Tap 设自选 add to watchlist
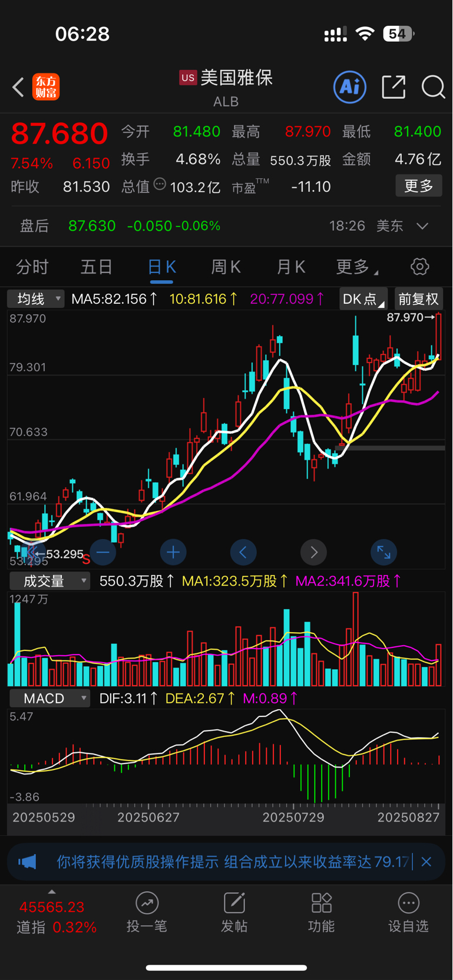453x980 pixels. [x=408, y=913]
